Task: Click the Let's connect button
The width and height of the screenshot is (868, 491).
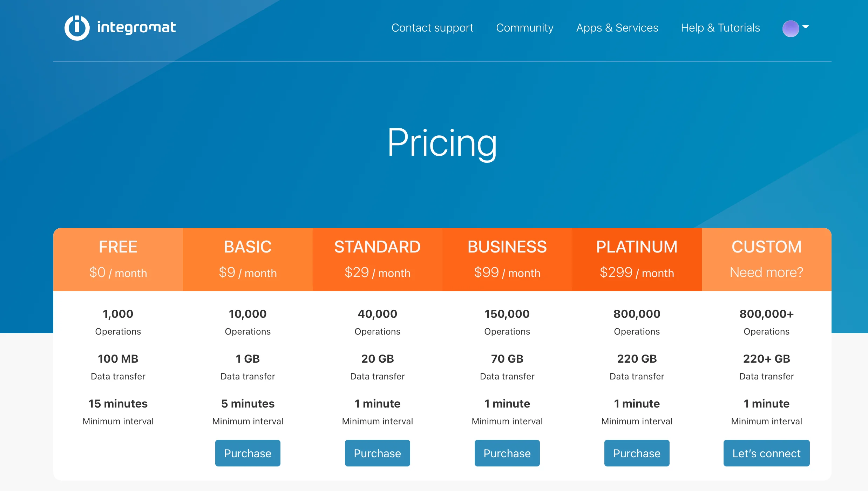Action: pos(766,453)
